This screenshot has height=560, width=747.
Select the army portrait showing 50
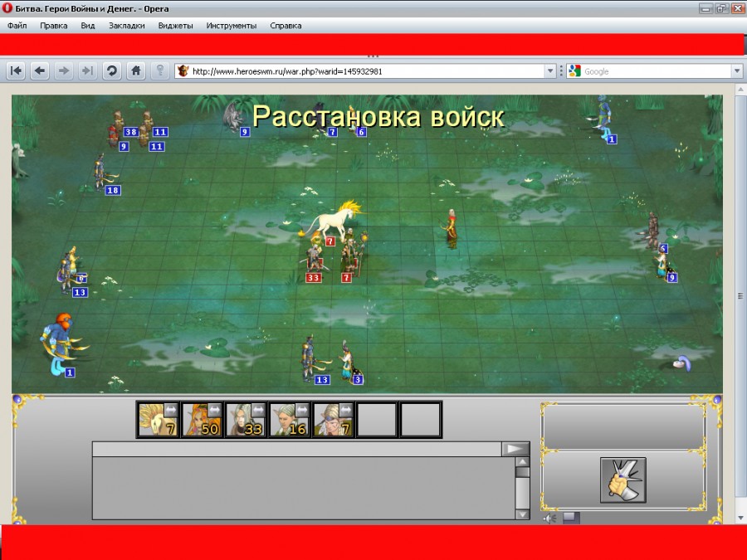click(202, 420)
